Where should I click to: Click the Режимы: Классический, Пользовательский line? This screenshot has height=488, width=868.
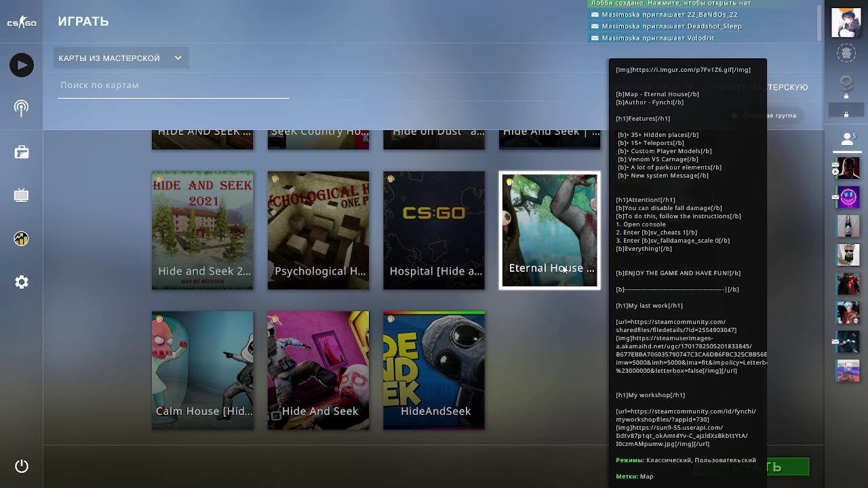pyautogui.click(x=686, y=460)
